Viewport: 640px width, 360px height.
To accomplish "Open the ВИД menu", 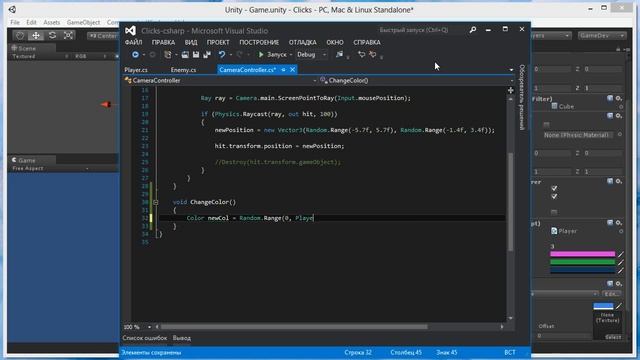I will (x=191, y=42).
